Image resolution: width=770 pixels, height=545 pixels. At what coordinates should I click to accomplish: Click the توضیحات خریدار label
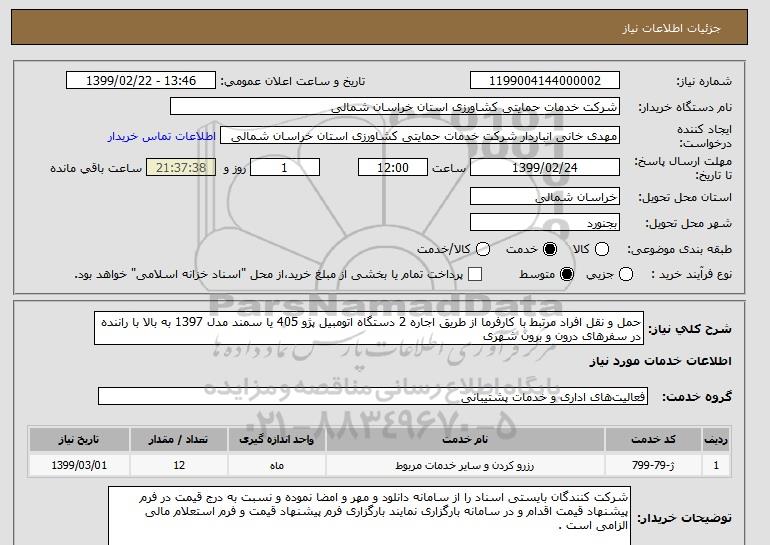pyautogui.click(x=685, y=518)
